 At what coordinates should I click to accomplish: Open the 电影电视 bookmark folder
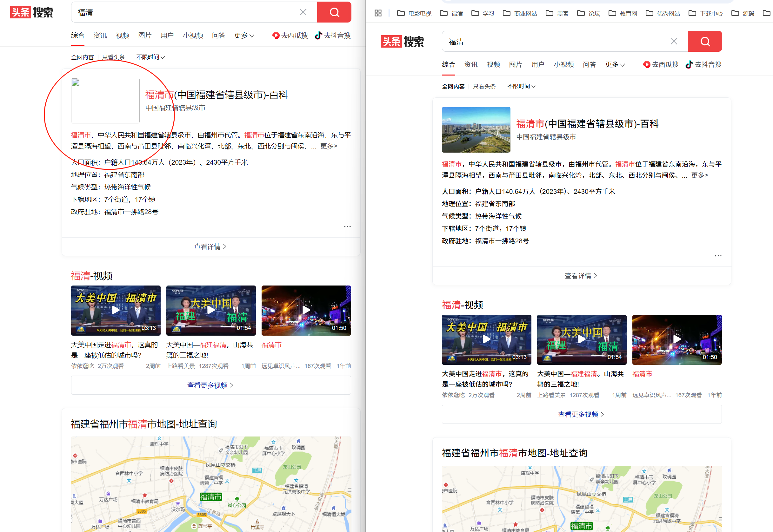[x=414, y=13]
